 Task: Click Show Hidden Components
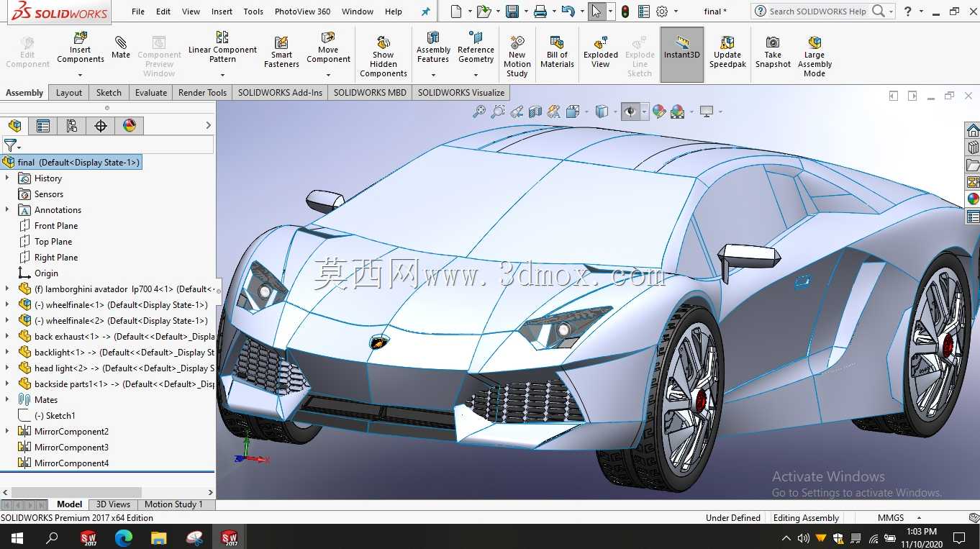coord(384,55)
